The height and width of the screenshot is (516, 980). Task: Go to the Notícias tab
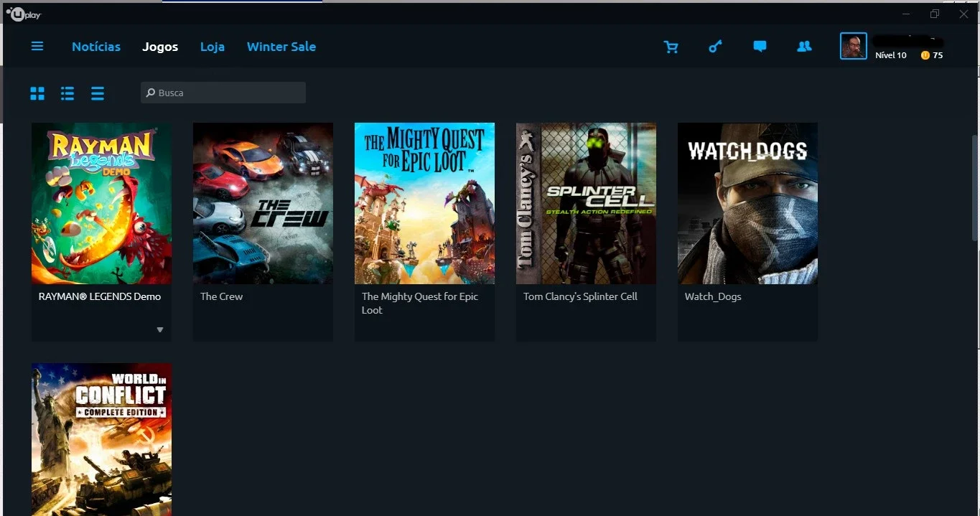tap(96, 47)
